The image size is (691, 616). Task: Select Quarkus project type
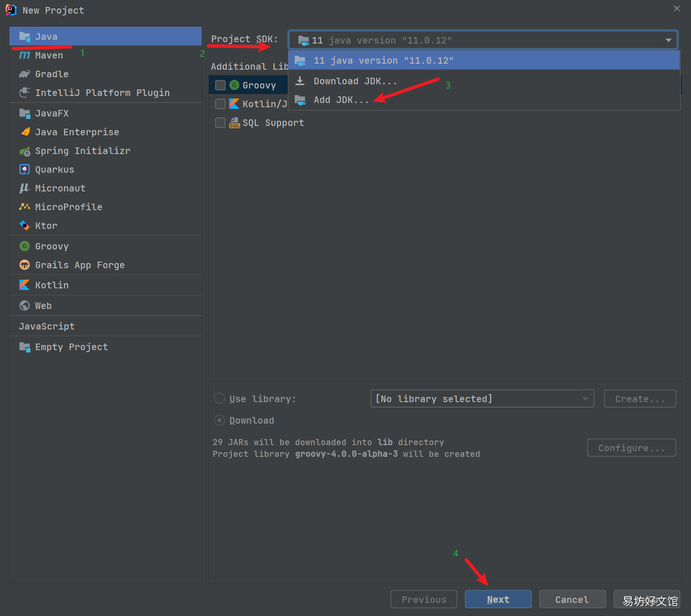pos(105,169)
